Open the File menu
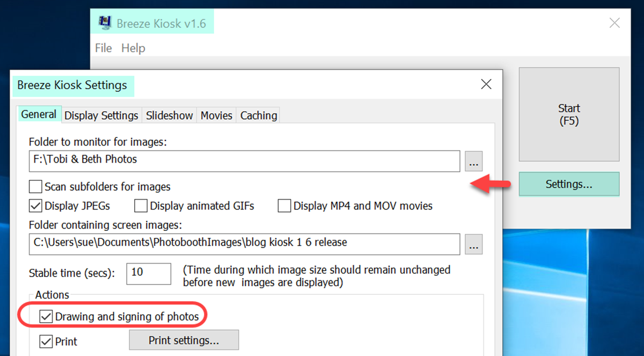Screen dimensions: 644x356 coord(103,48)
